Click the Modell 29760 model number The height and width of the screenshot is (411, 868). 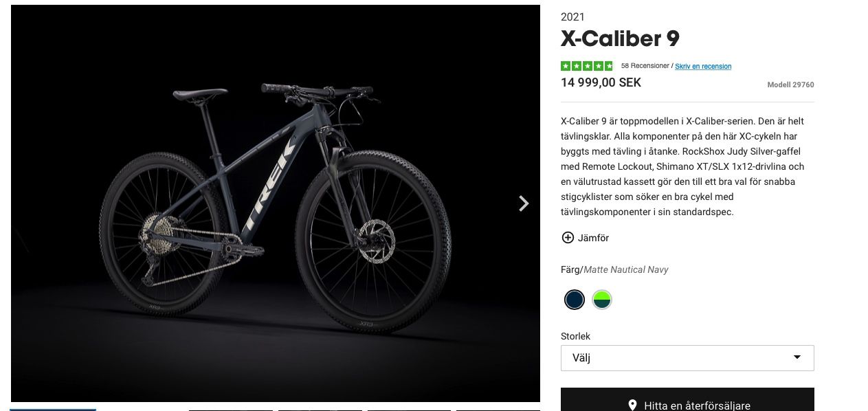[790, 85]
